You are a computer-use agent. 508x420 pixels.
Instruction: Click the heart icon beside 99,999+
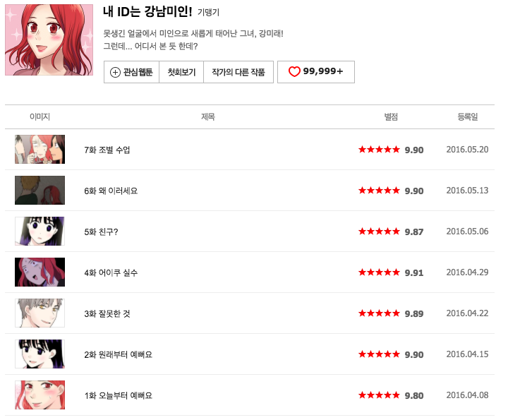point(294,72)
